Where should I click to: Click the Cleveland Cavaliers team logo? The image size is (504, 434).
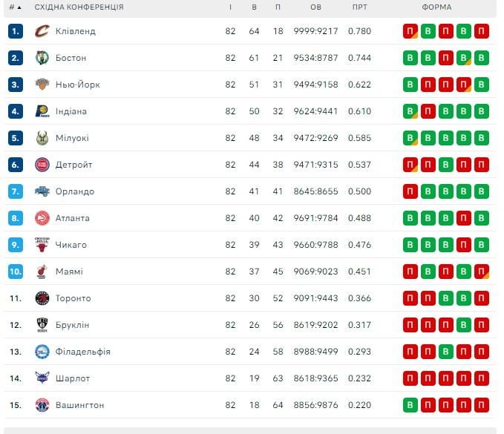[x=42, y=31]
